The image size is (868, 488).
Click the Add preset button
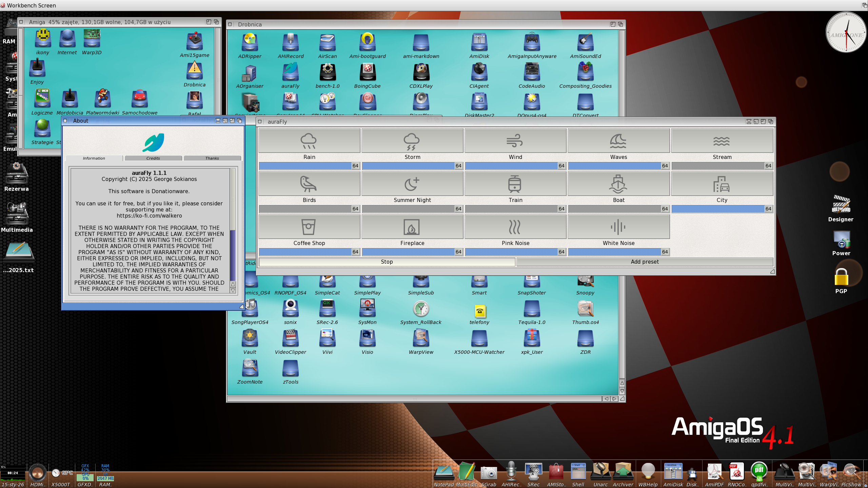point(645,262)
